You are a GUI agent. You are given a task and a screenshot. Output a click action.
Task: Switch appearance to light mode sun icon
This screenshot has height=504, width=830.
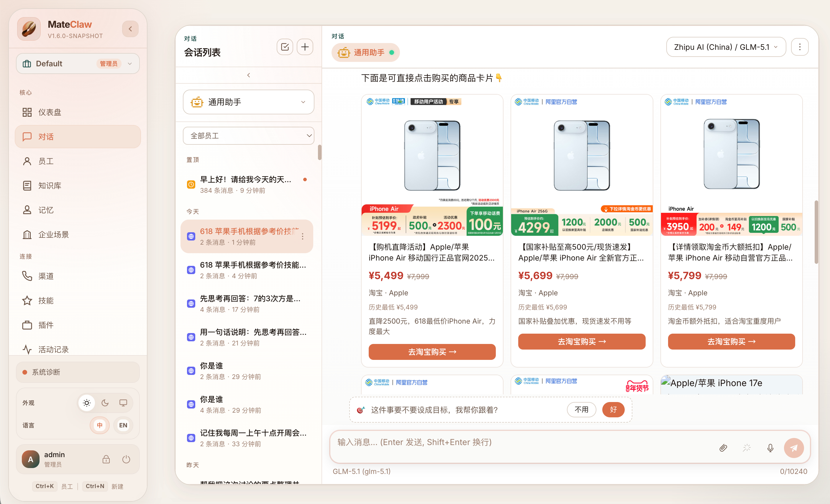click(x=87, y=403)
